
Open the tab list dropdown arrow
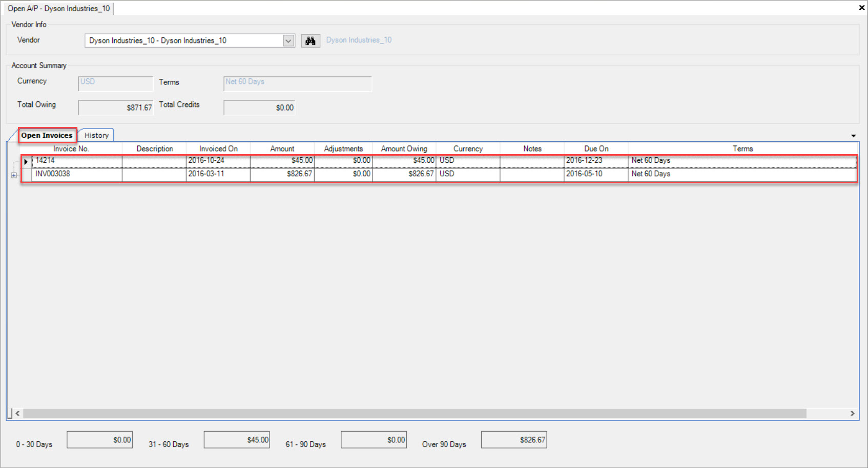point(854,136)
